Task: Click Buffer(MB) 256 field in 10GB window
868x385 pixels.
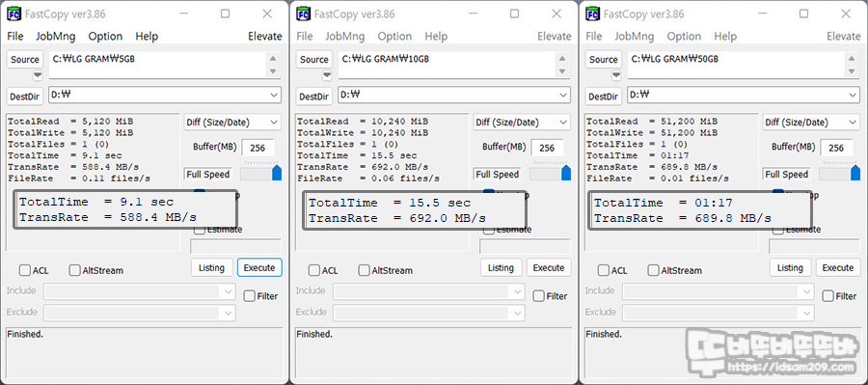Action: [x=548, y=148]
